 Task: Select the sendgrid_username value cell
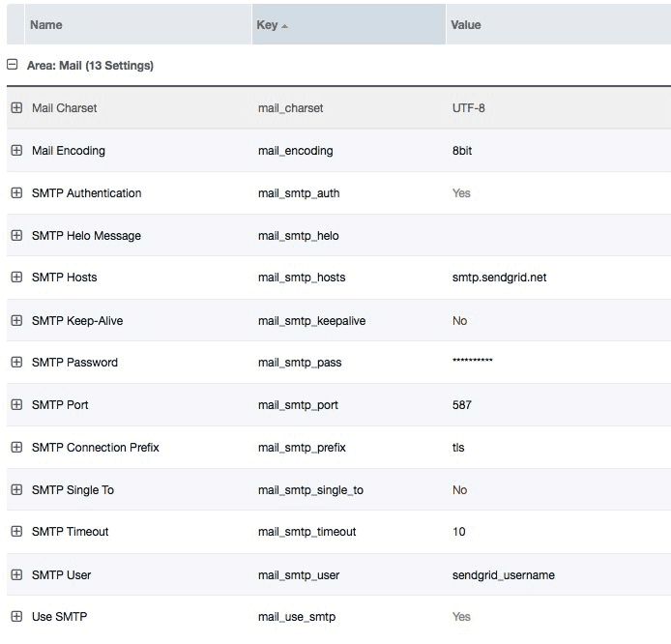(503, 574)
